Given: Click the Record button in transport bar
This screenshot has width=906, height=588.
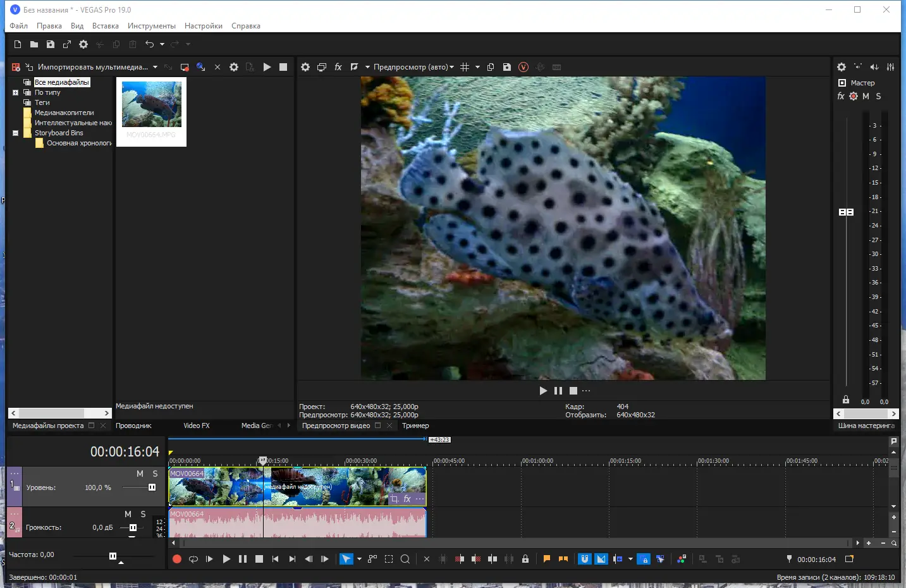Looking at the screenshot, I should 177,559.
